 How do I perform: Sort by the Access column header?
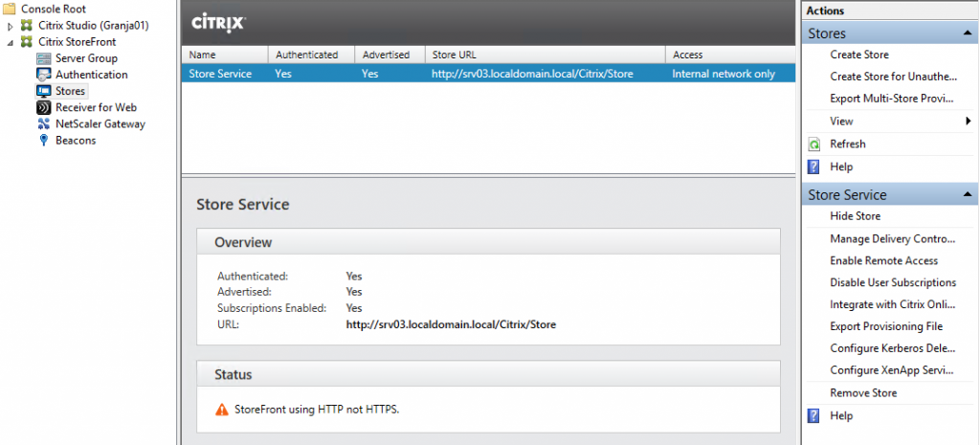point(730,55)
